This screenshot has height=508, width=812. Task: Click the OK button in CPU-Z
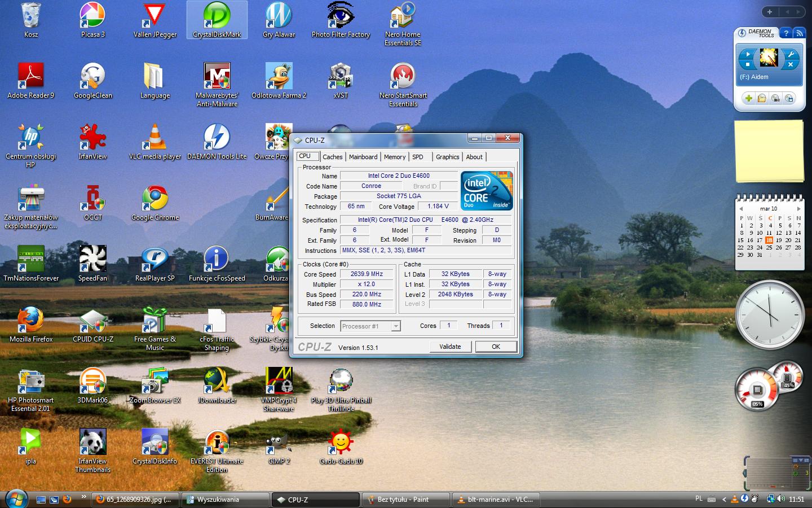coord(496,347)
